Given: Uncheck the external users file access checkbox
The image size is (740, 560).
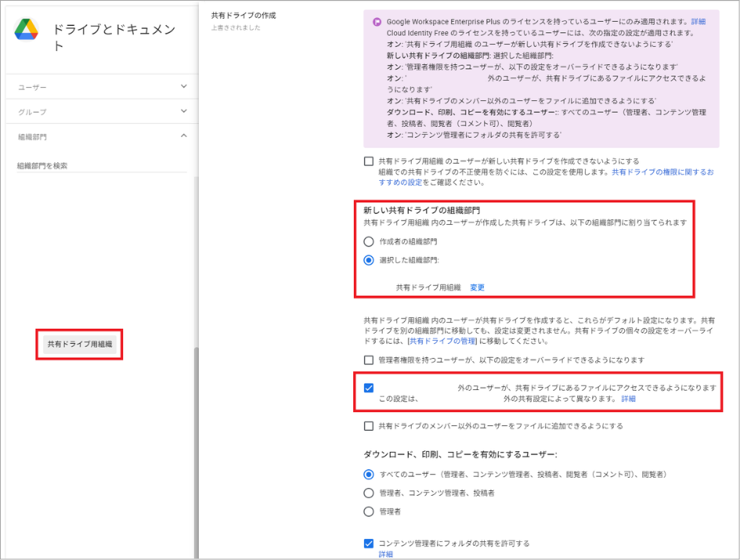Looking at the screenshot, I should coord(369,388).
